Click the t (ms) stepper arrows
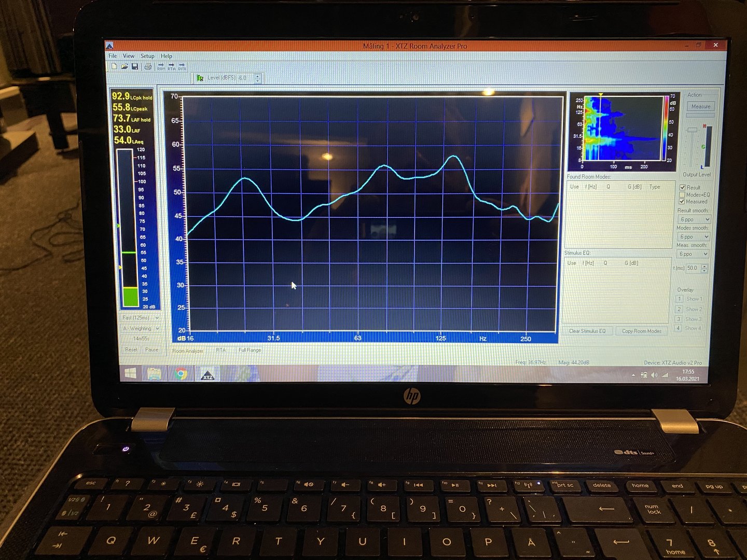Screen dimensions: 747x560 (x=704, y=268)
